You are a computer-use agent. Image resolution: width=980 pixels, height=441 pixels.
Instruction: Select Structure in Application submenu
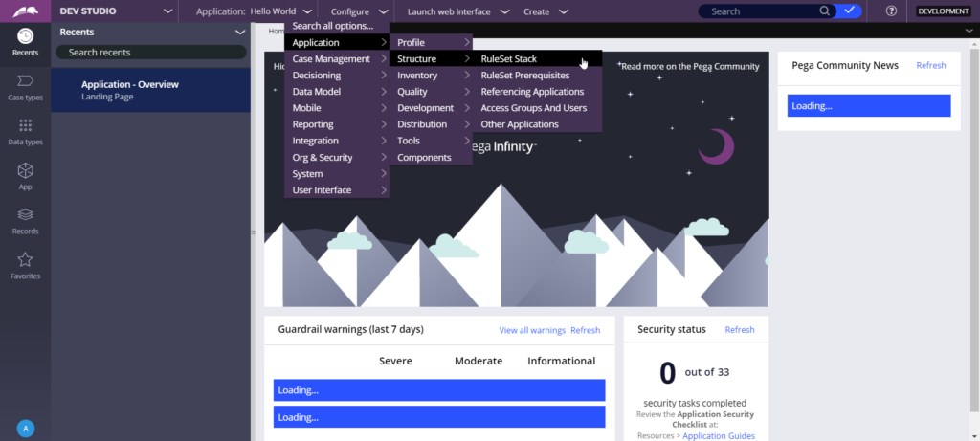pos(431,58)
